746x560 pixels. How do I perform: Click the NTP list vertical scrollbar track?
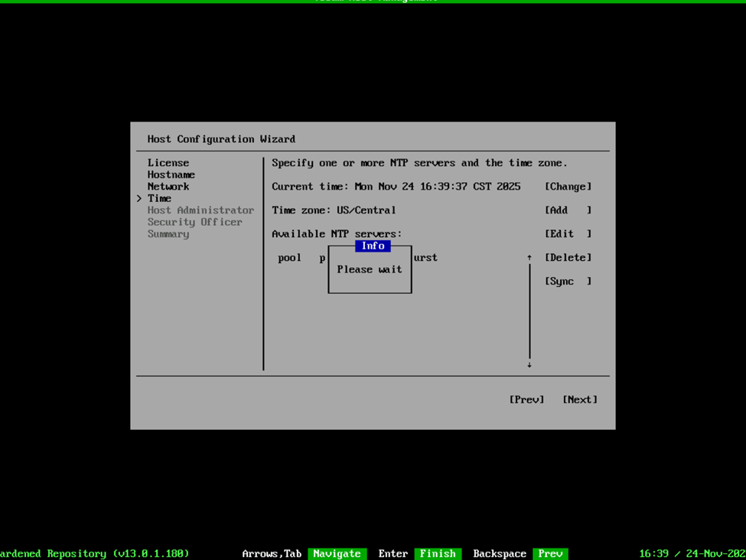(x=529, y=314)
